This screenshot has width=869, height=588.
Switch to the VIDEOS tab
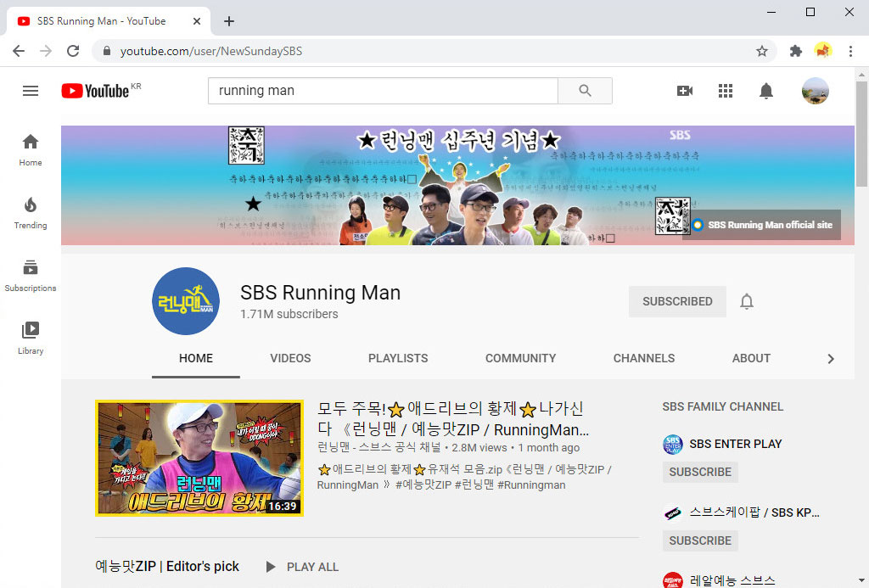pos(290,359)
